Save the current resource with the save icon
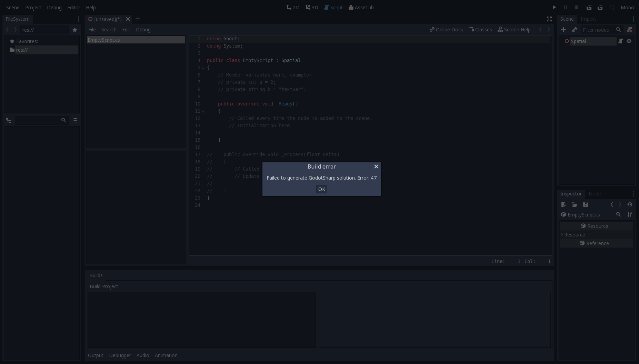Image resolution: width=639 pixels, height=364 pixels. (585, 204)
